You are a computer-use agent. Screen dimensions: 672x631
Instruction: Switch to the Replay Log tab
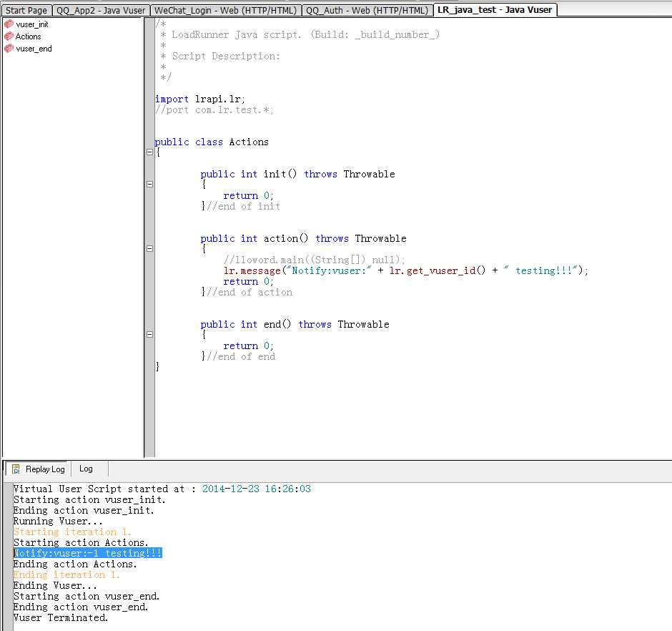point(38,469)
